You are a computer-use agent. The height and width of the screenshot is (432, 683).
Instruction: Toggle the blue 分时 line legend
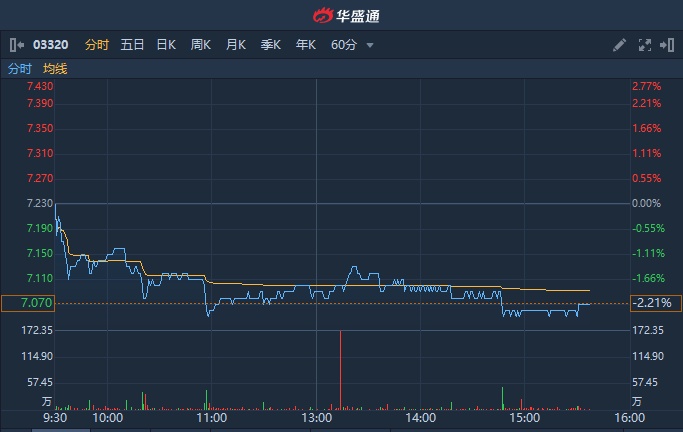pyautogui.click(x=20, y=69)
